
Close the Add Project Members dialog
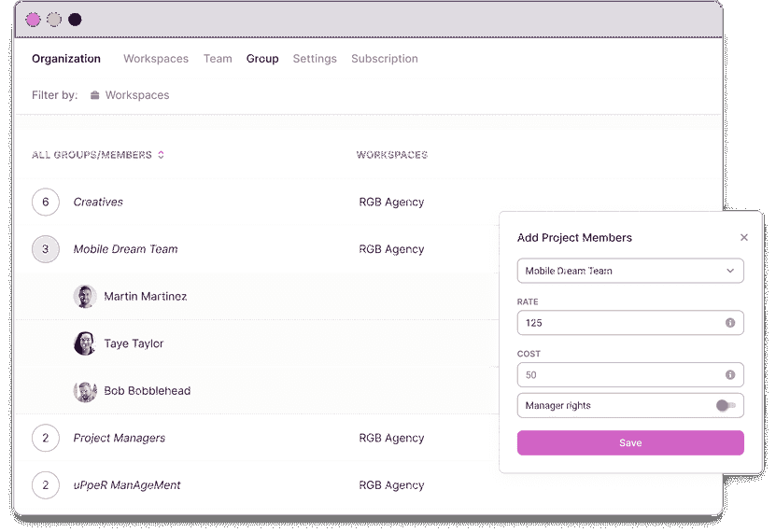click(x=744, y=237)
